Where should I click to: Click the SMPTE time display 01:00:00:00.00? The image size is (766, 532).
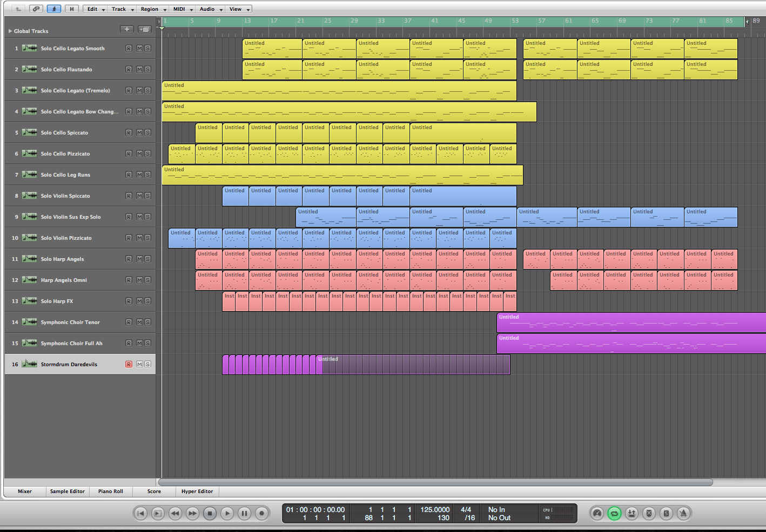[x=315, y=509]
